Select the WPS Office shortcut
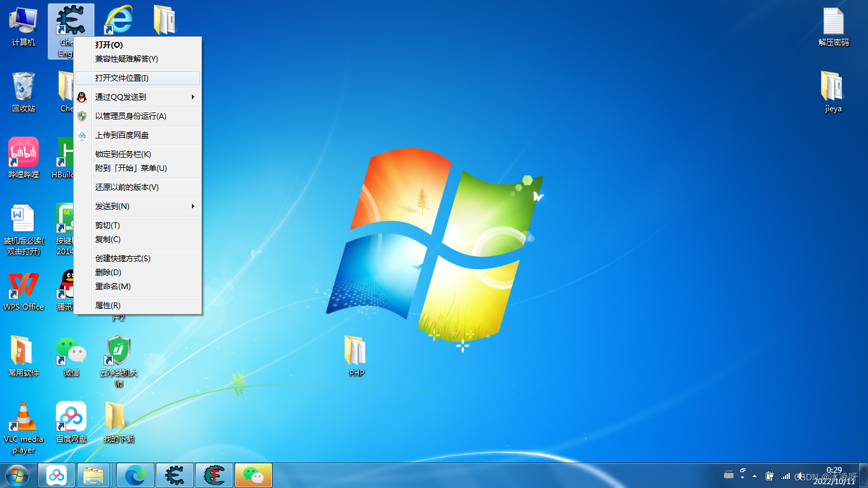868x488 pixels. [x=24, y=291]
